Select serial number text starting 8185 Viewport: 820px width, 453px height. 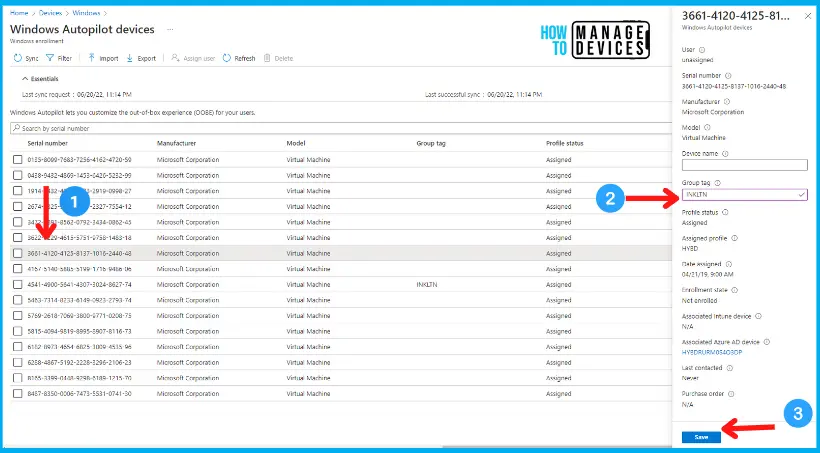[x=79, y=378]
